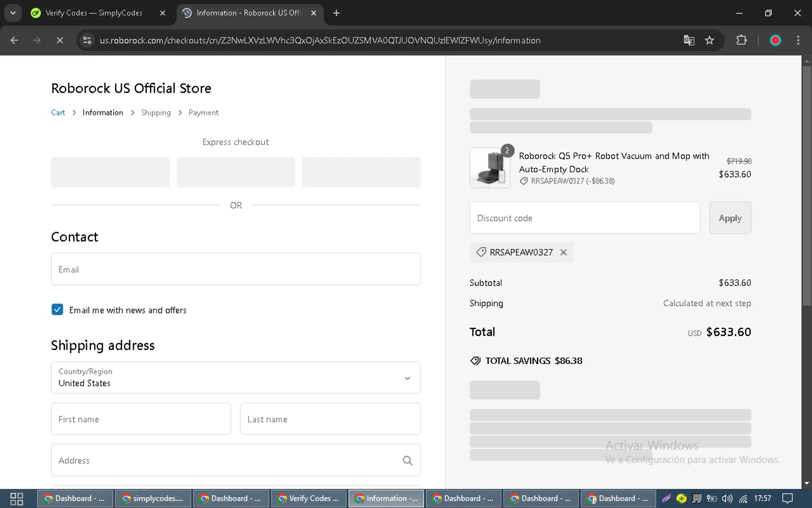Image resolution: width=812 pixels, height=508 pixels.
Task: Click the purple feather tray icon
Action: pos(666,499)
